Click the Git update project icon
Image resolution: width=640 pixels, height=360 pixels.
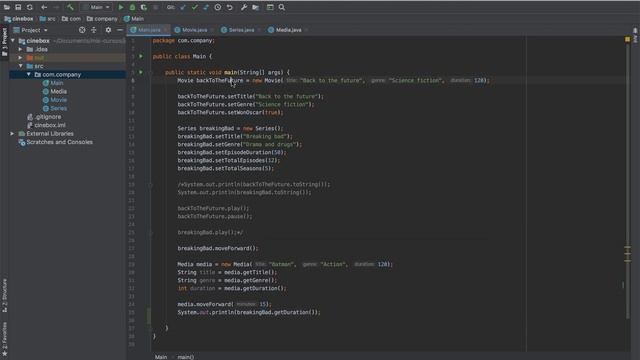(x=183, y=7)
